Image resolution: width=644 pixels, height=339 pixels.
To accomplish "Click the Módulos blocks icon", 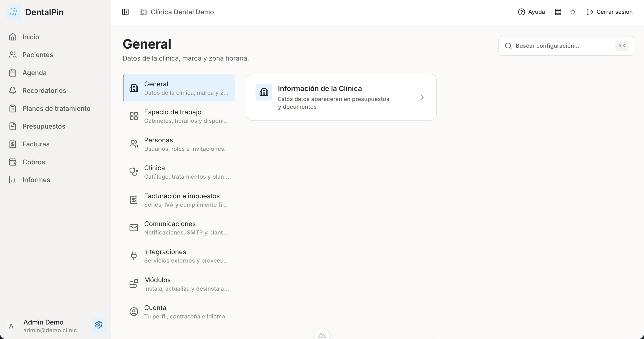I will tap(134, 284).
